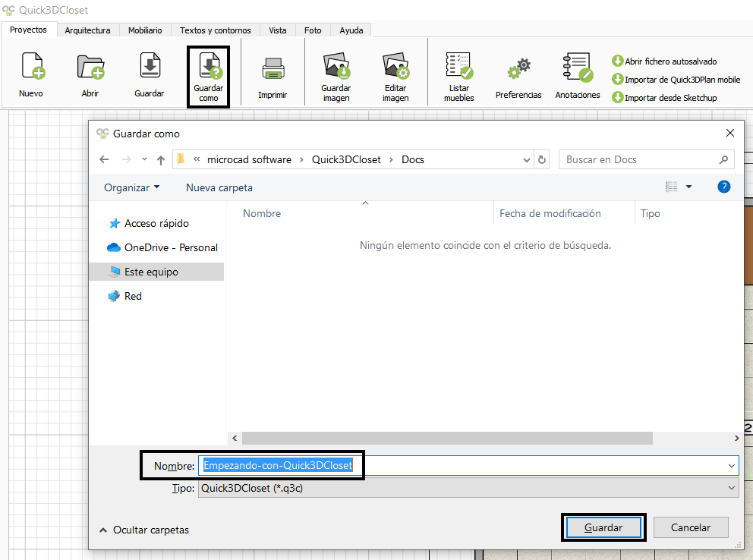Expand the Tipo file type dropdown
The width and height of the screenshot is (753, 560).
(732, 488)
